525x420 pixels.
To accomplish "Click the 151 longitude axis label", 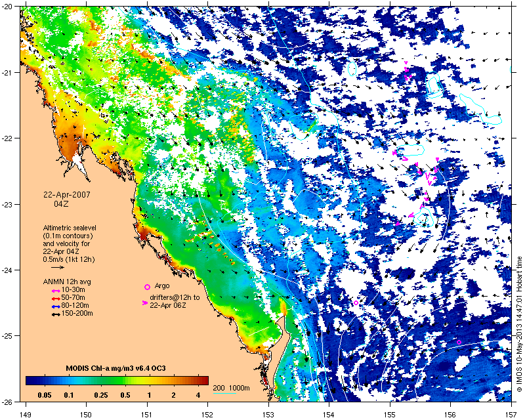I will coord(147,415).
